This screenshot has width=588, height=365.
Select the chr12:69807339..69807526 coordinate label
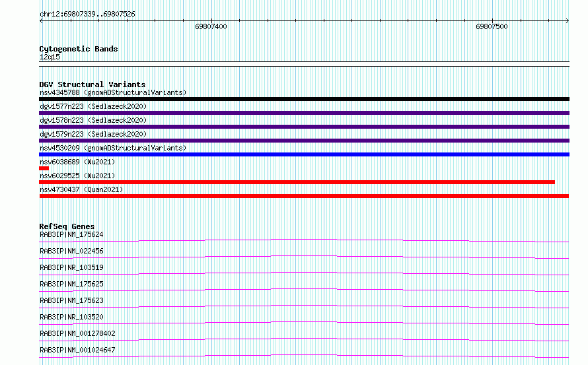[87, 15]
